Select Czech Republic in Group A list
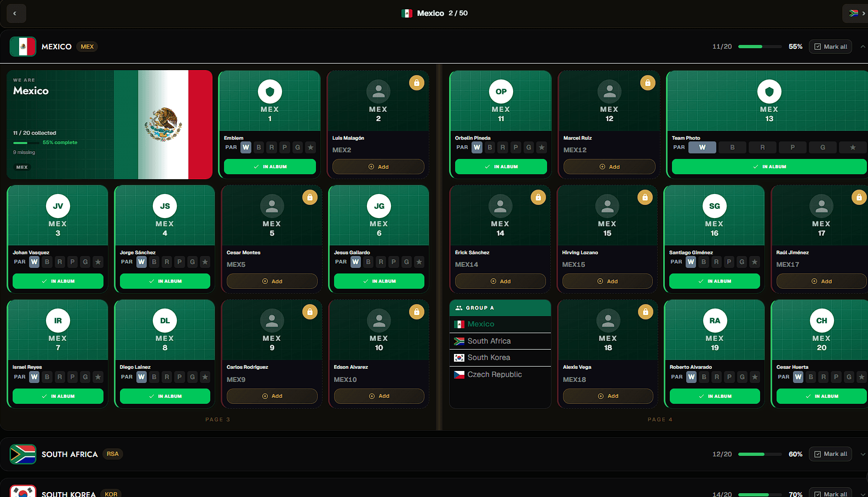Viewport: 868px width, 497px height. (x=500, y=374)
